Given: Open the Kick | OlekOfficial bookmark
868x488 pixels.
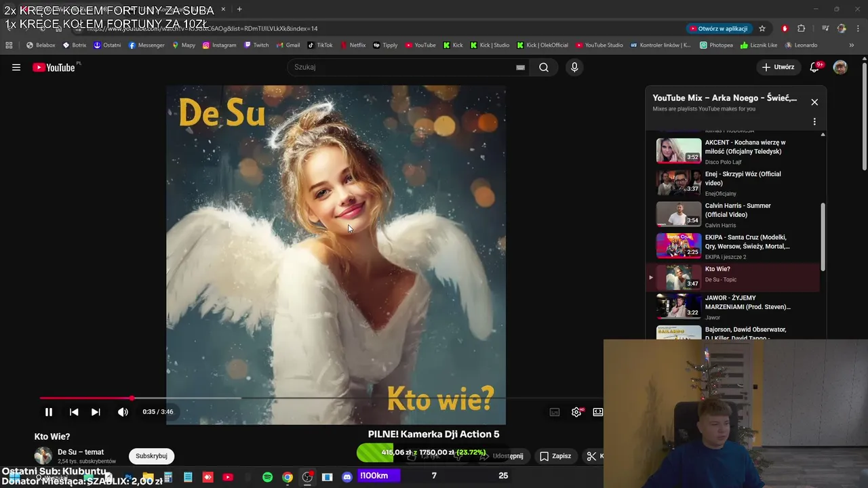Looking at the screenshot, I should 542,45.
